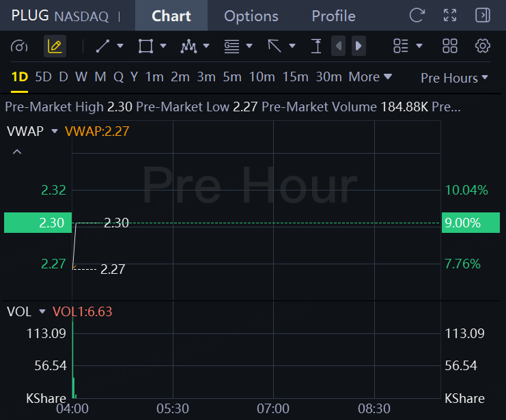Image resolution: width=506 pixels, height=420 pixels.
Task: Select the 5D timeframe
Action: point(43,77)
